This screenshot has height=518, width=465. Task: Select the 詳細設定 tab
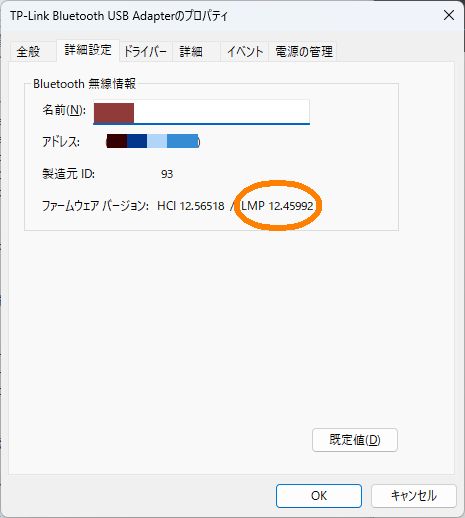click(88, 50)
